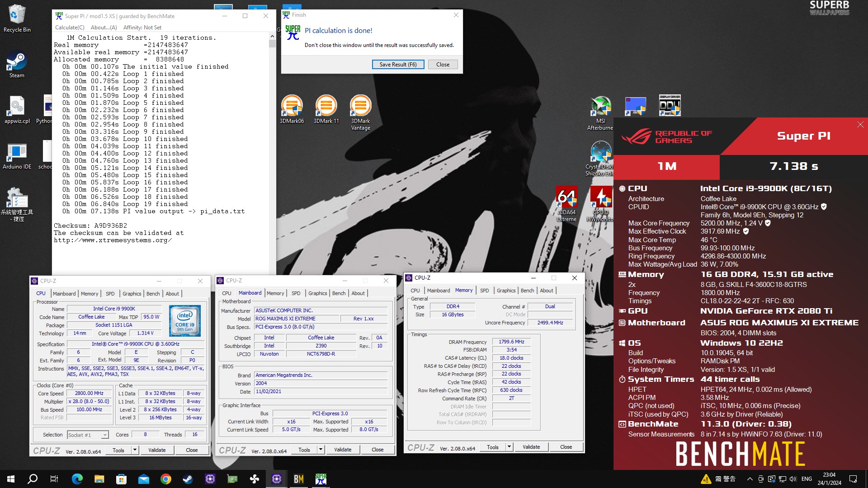This screenshot has width=868, height=488.
Task: Click the '1799.6 MHz' DRAM Frequency value in CPU-Z
Action: point(511,342)
